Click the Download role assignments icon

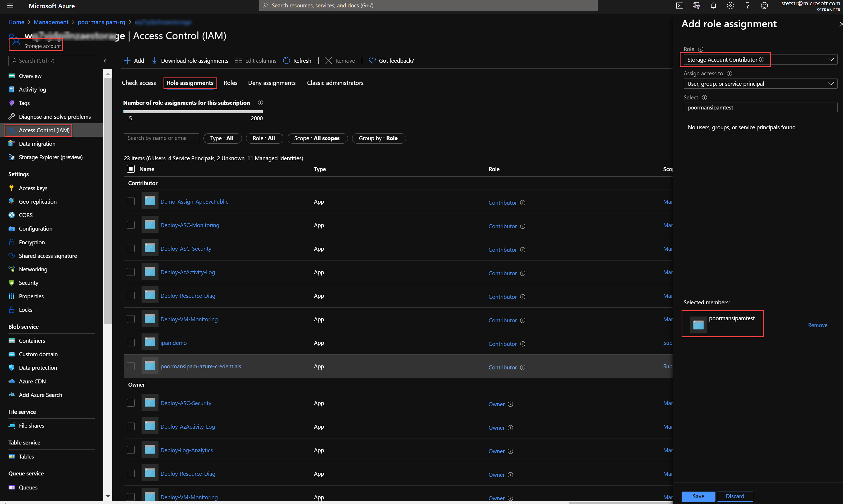point(154,61)
